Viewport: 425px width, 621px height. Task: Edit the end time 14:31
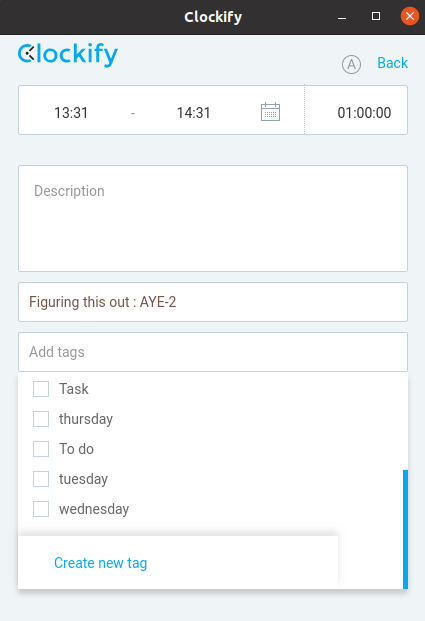[193, 112]
